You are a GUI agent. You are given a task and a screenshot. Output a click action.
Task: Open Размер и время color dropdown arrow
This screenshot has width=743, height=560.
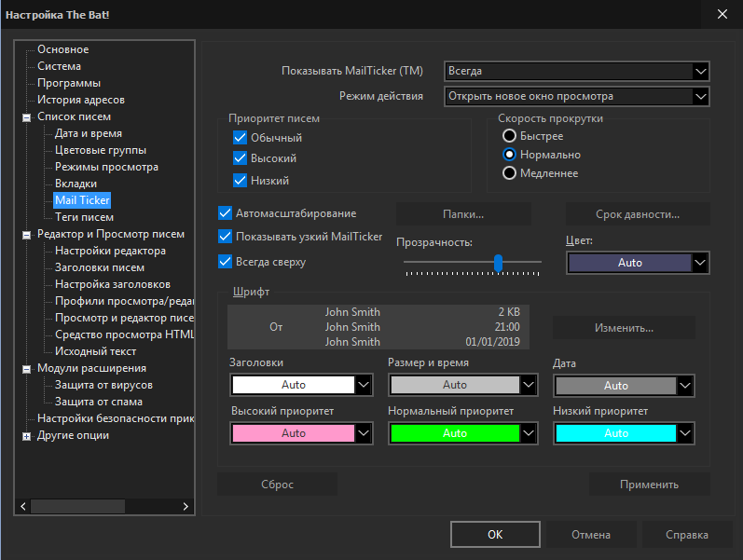(x=529, y=385)
